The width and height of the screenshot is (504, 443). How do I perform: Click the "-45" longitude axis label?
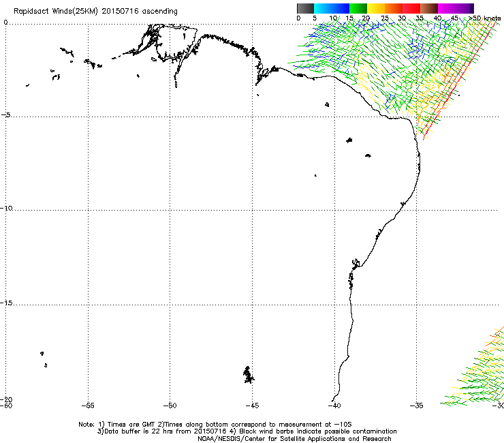pos(252,406)
